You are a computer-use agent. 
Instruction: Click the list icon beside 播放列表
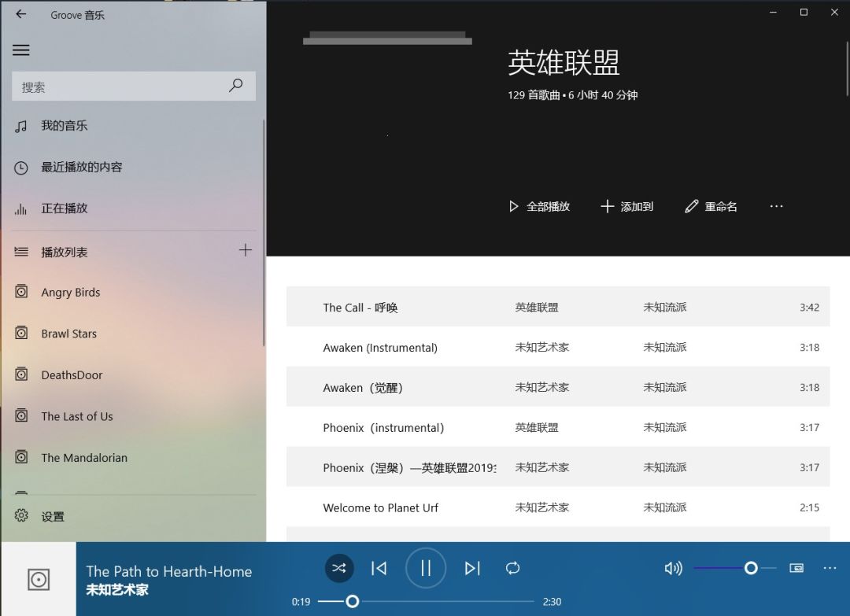click(21, 252)
